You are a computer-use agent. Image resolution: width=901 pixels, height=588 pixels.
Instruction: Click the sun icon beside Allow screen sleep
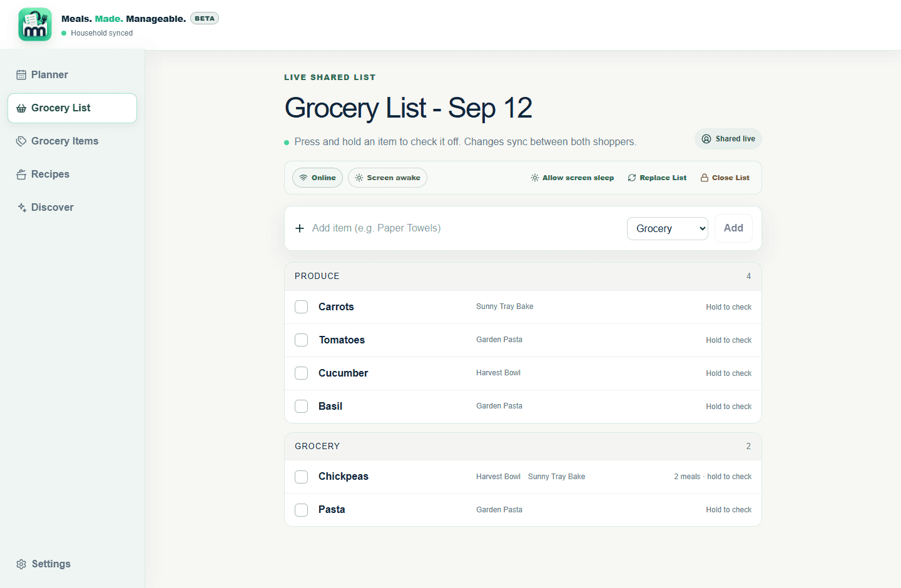pyautogui.click(x=535, y=178)
